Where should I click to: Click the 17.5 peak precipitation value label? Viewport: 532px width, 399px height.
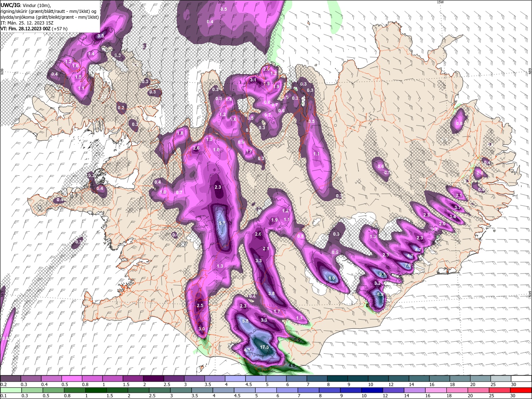point(264,347)
